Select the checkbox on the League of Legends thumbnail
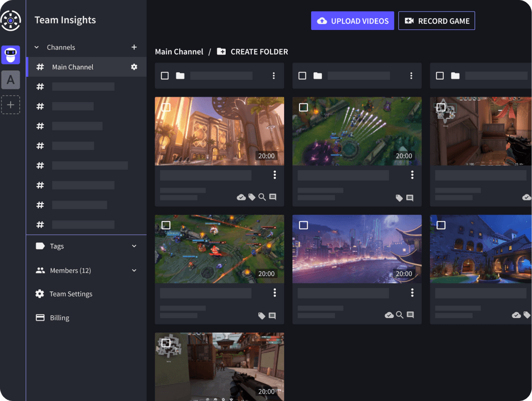Viewport: 532px width, 401px height. tap(302, 107)
